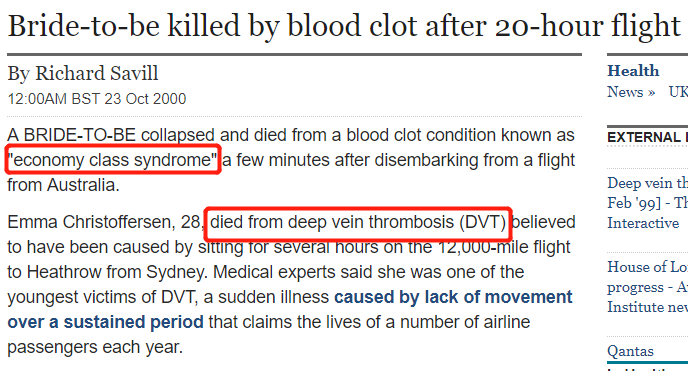Click the name "Emma Christoffersen" in the article

click(x=91, y=222)
